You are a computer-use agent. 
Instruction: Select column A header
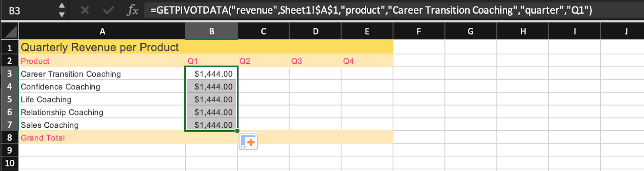click(x=102, y=31)
